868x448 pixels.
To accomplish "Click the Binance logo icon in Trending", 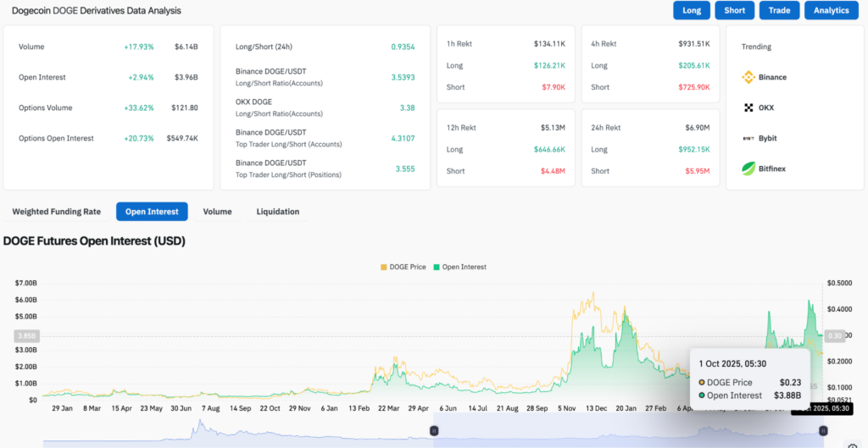I will (748, 77).
